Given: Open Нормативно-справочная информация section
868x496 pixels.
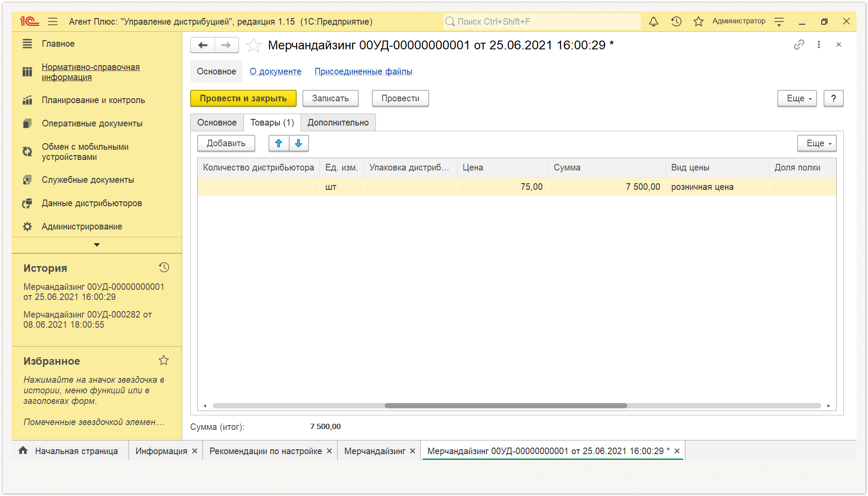Looking at the screenshot, I should [91, 72].
